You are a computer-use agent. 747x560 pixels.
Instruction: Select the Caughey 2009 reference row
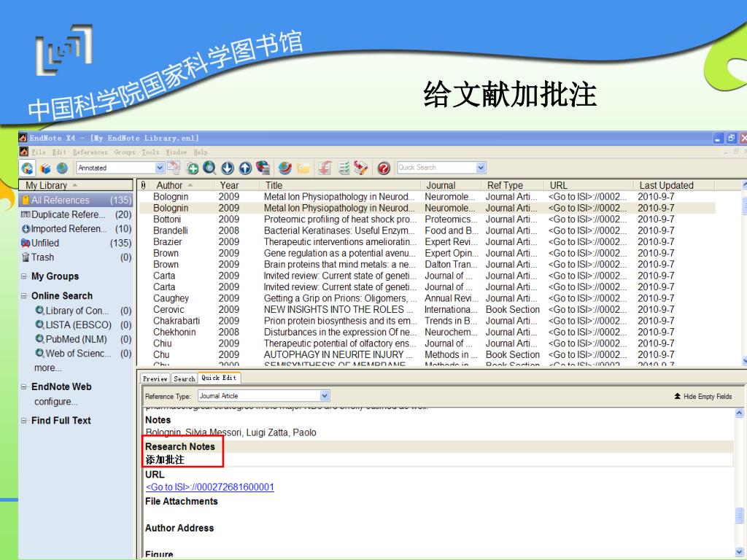pos(426,298)
